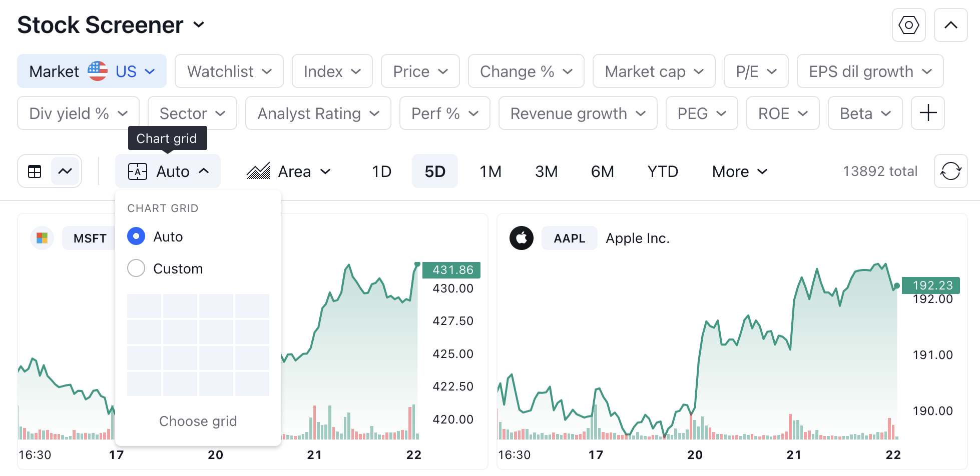
Task: Select the YTD time range
Action: pyautogui.click(x=663, y=171)
